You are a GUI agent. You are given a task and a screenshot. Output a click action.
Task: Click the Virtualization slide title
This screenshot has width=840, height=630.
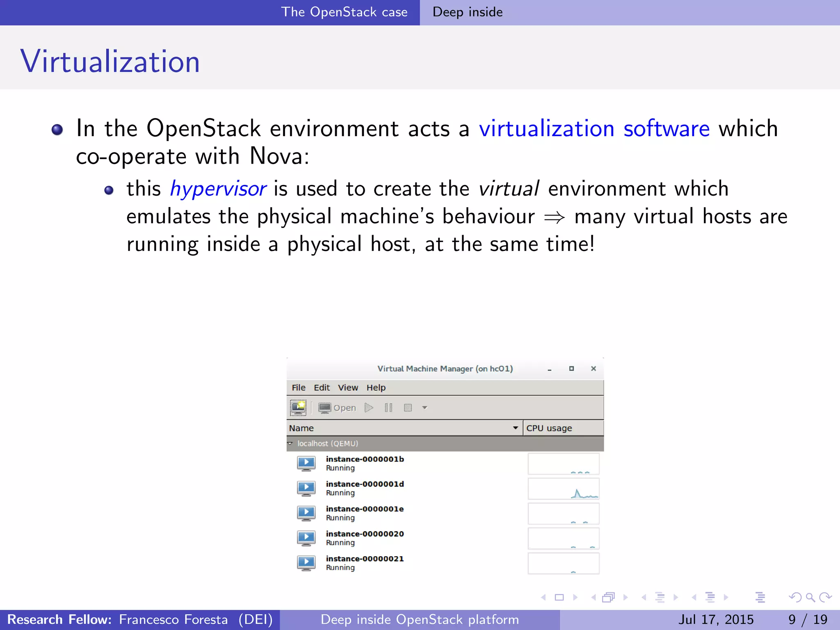point(110,61)
